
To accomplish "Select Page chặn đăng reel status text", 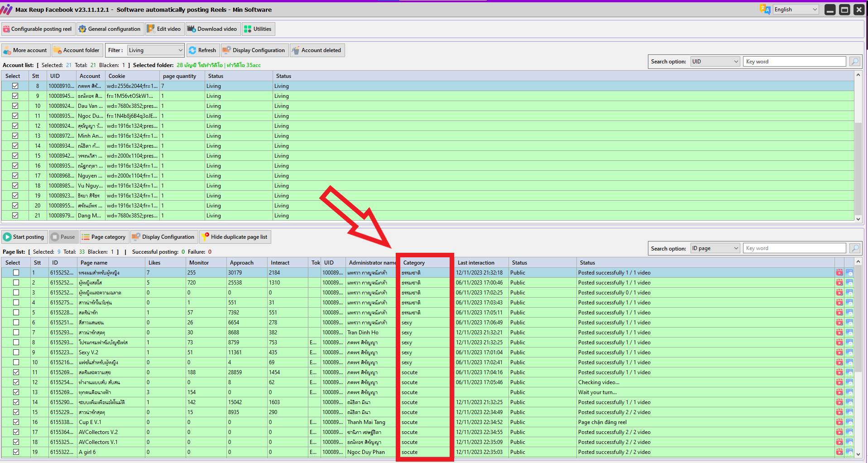I will coord(602,422).
